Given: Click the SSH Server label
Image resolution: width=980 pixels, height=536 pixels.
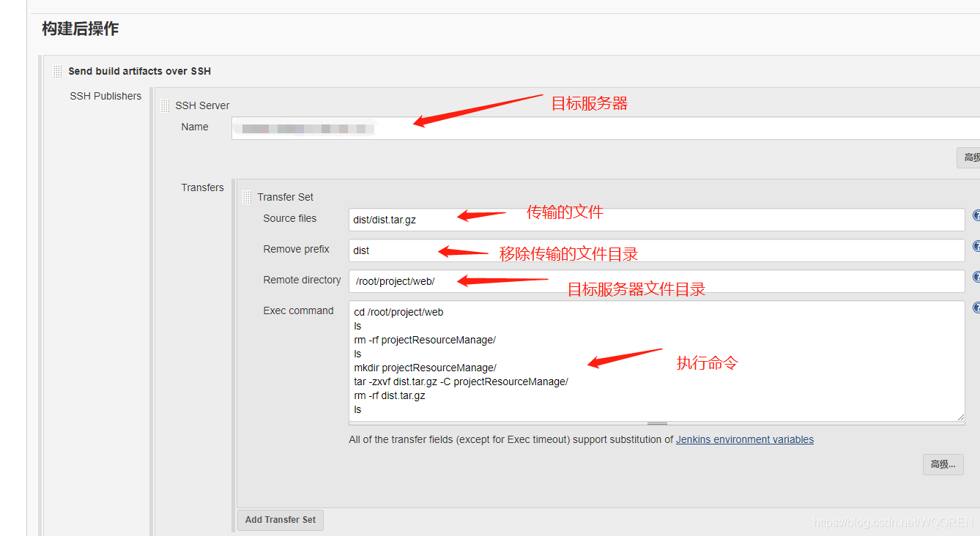Looking at the screenshot, I should pos(202,105).
